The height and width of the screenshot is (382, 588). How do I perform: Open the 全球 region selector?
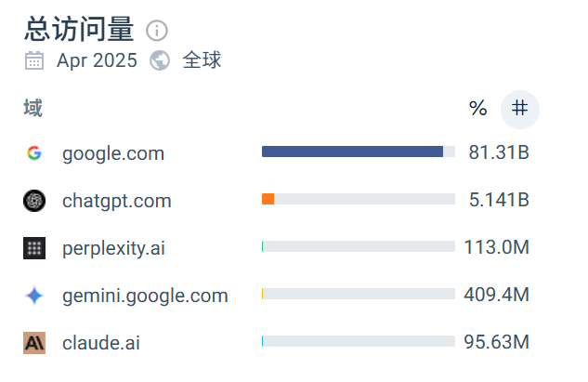click(x=202, y=61)
